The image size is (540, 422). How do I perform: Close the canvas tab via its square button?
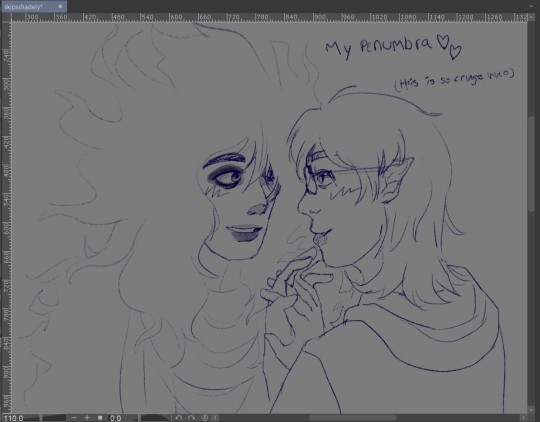tap(60, 6)
